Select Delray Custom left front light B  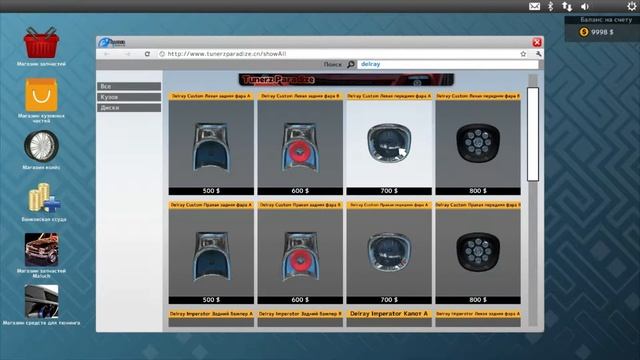point(478,144)
